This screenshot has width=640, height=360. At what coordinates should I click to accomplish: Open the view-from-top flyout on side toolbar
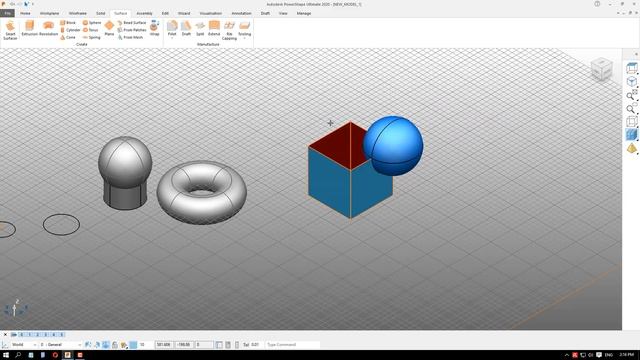coord(631,68)
